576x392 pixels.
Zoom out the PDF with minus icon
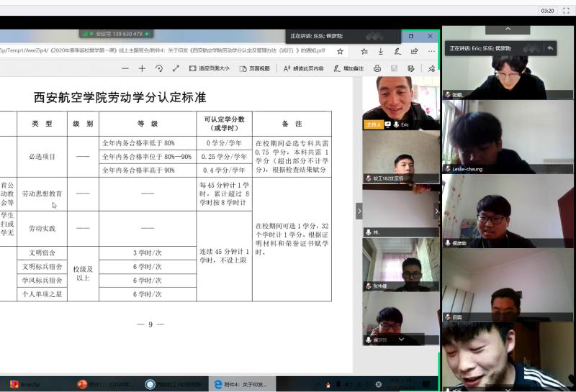pyautogui.click(x=125, y=68)
